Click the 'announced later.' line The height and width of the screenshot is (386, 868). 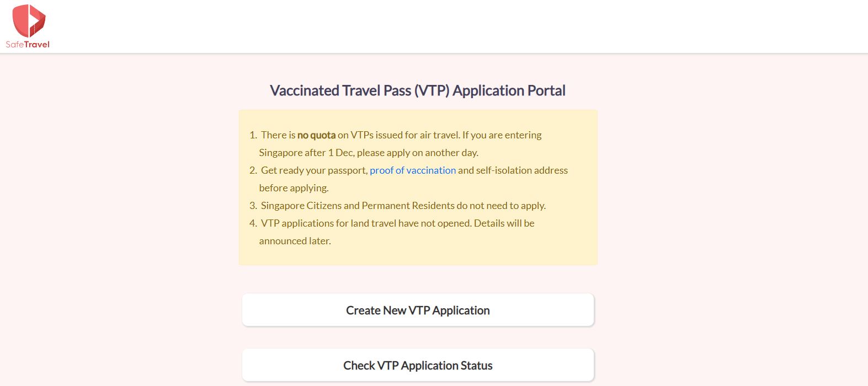[x=295, y=241]
